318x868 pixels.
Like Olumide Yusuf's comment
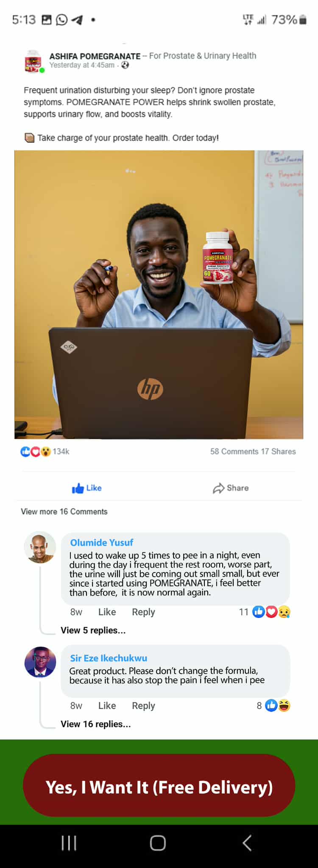pyautogui.click(x=107, y=612)
